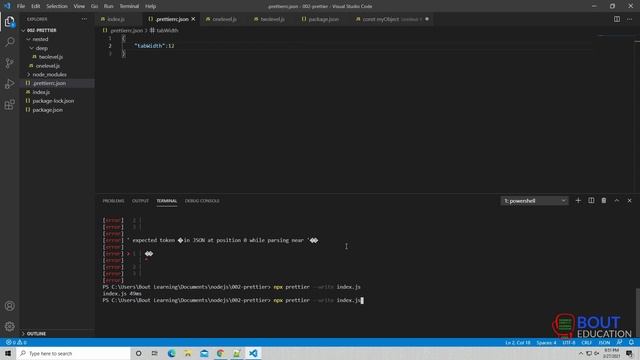Click Ln 2, Col 18 in status bar
The width and height of the screenshot is (640, 360).
[518, 342]
